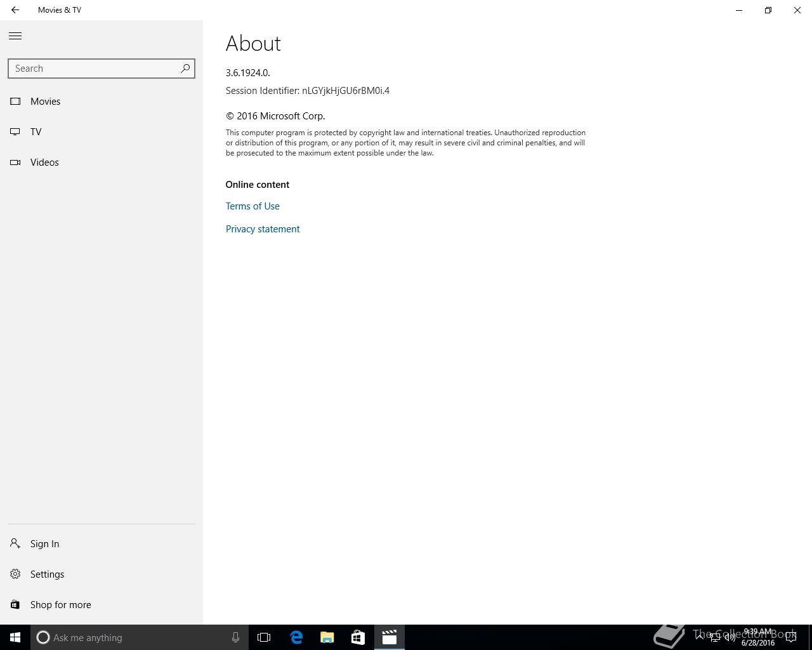Go back using the back arrow
Image resolution: width=812 pixels, height=650 pixels.
coord(15,10)
